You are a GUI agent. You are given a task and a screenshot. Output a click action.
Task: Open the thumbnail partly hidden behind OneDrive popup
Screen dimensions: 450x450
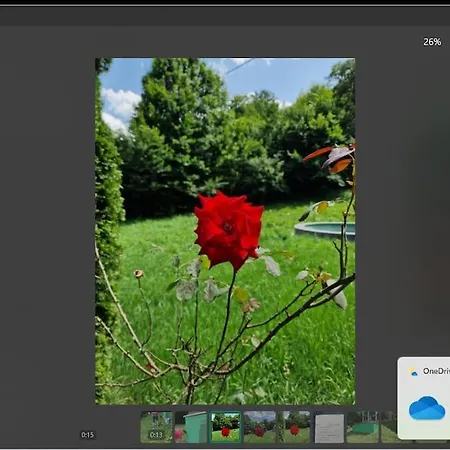click(x=389, y=427)
